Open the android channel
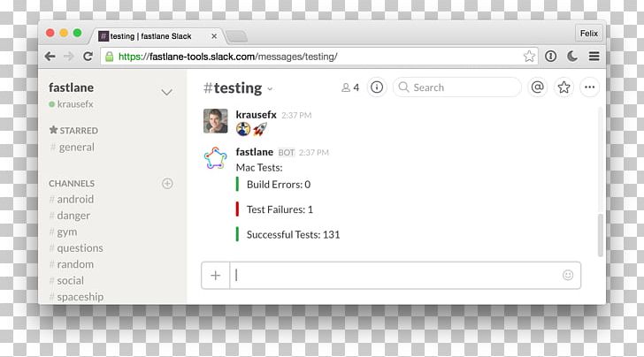Image resolution: width=644 pixels, height=357 pixels. click(x=75, y=200)
